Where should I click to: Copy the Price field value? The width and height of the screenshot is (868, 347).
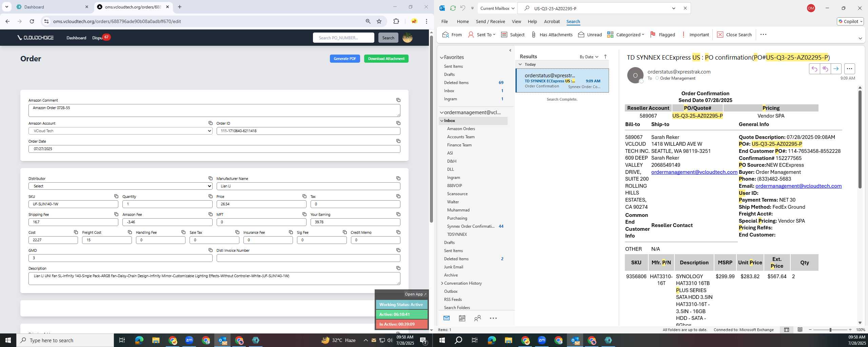304,196
